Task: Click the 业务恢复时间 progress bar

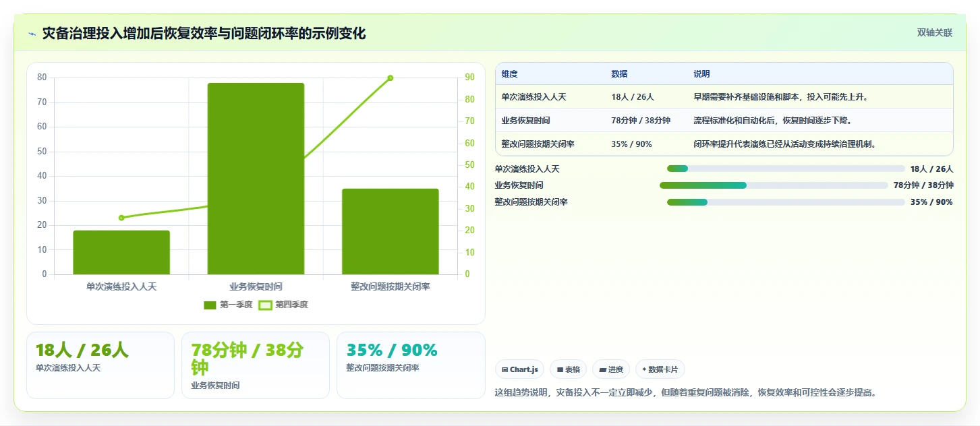Action: (774, 185)
